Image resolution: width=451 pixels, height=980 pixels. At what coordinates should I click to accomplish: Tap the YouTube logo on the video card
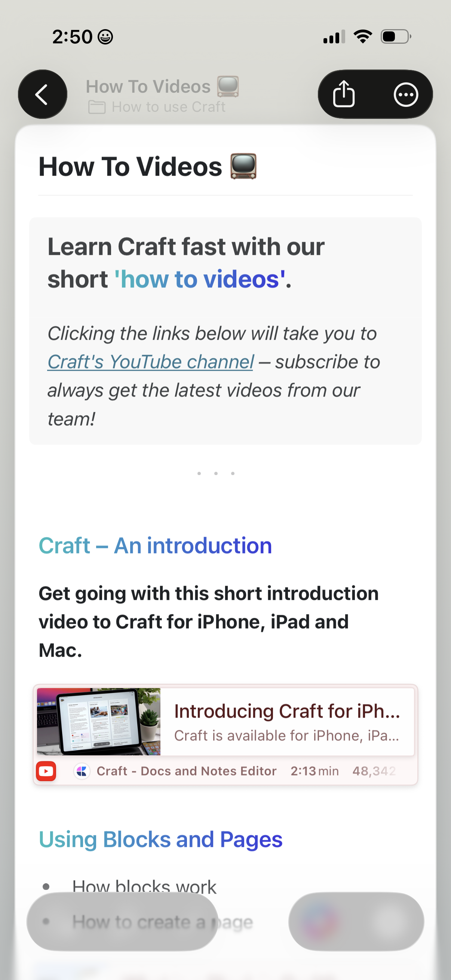pos(46,771)
